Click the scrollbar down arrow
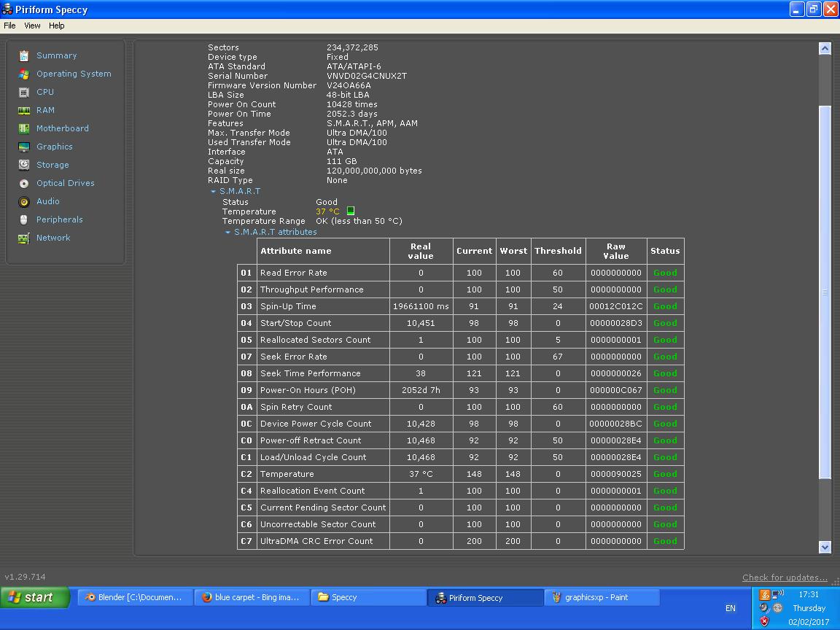This screenshot has height=630, width=840. pos(825,547)
